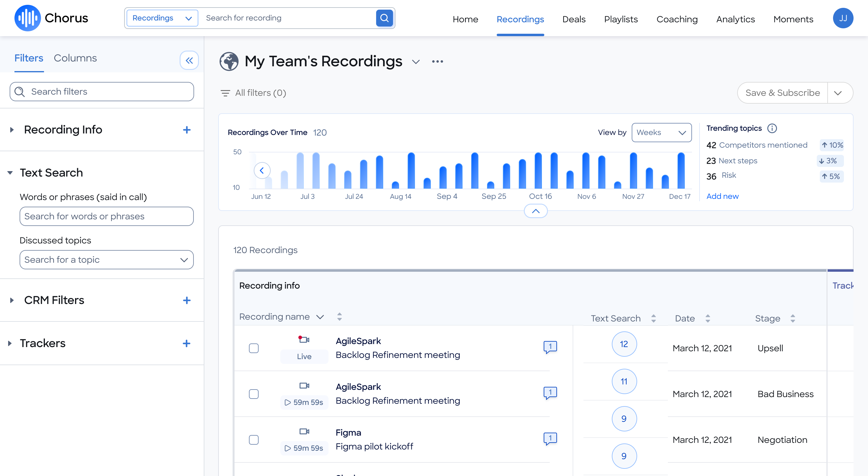Click the Save & Subscribe button
The width and height of the screenshot is (868, 476).
(x=782, y=93)
